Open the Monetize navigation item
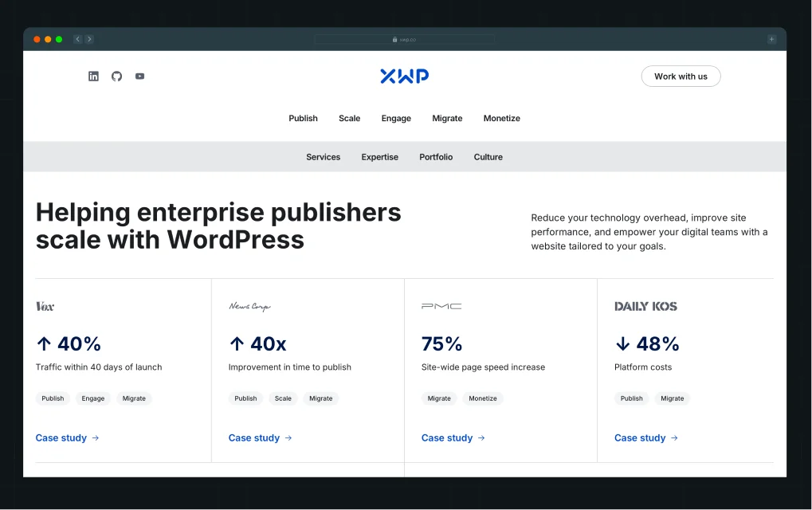Viewport: 812px width, 510px height. point(502,118)
